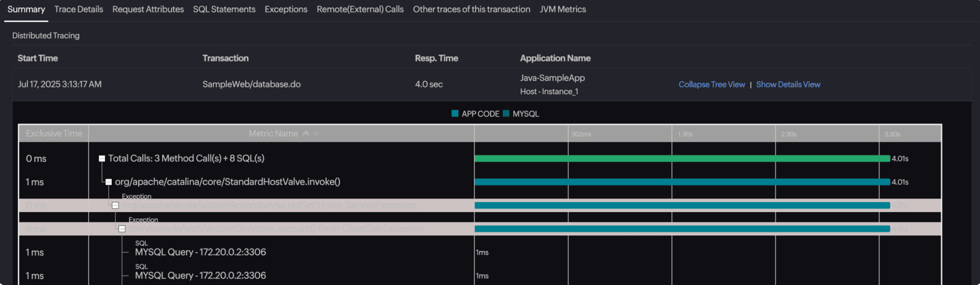Switch to the JVM Metrics tab
The width and height of the screenshot is (980, 285).
[x=562, y=9]
